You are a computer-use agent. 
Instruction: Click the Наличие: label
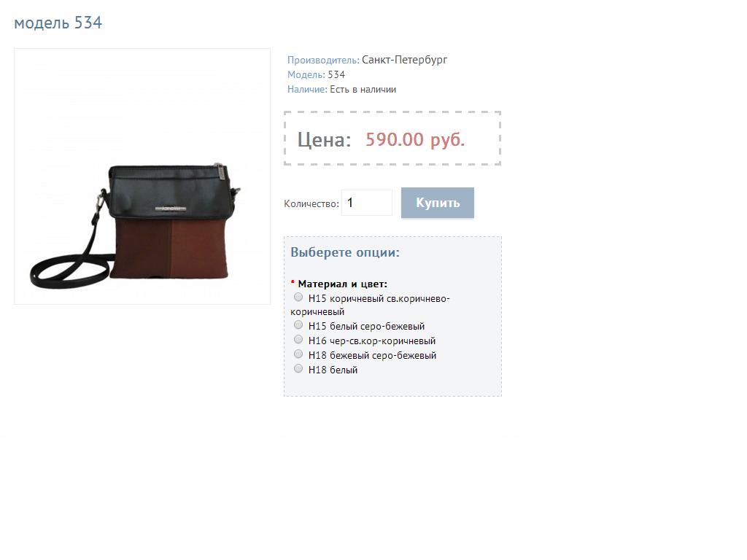click(307, 90)
